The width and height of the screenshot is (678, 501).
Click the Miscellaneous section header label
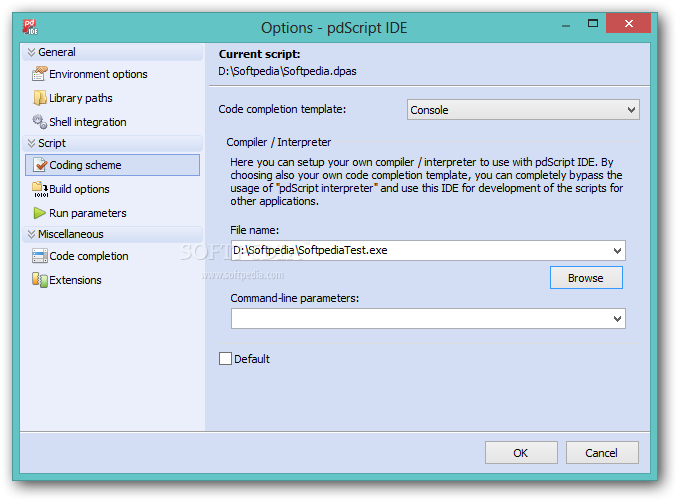coord(70,234)
